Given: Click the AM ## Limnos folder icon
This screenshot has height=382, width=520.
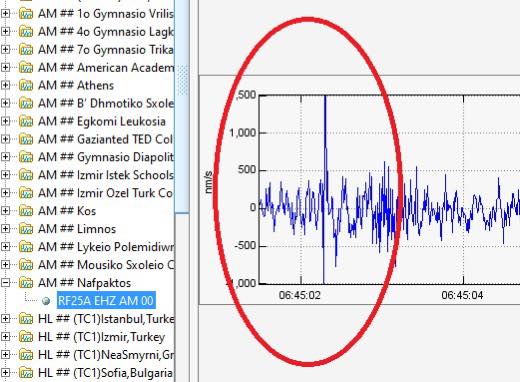Looking at the screenshot, I should pos(26,229).
